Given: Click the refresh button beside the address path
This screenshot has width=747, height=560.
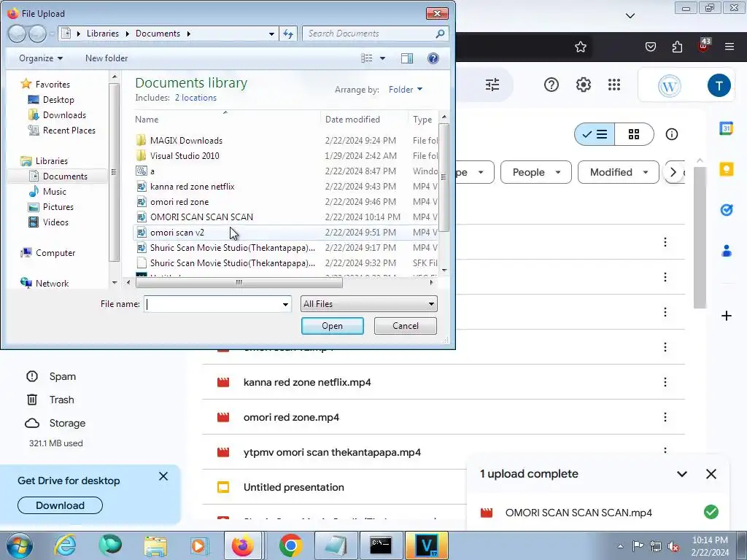Looking at the screenshot, I should click(288, 34).
